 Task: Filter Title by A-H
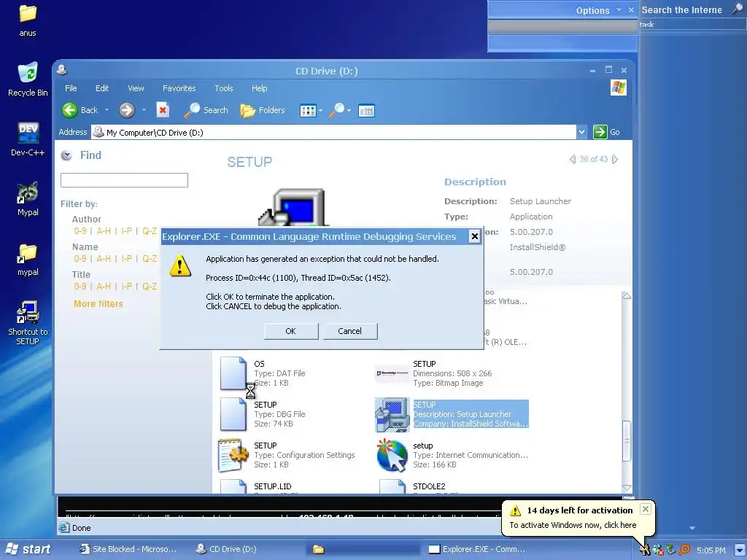click(x=104, y=286)
